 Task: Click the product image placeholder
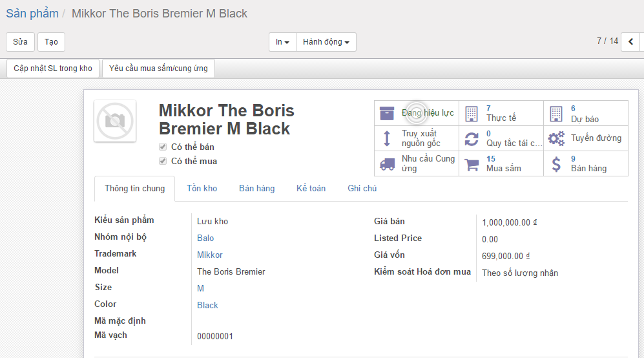[x=115, y=121]
